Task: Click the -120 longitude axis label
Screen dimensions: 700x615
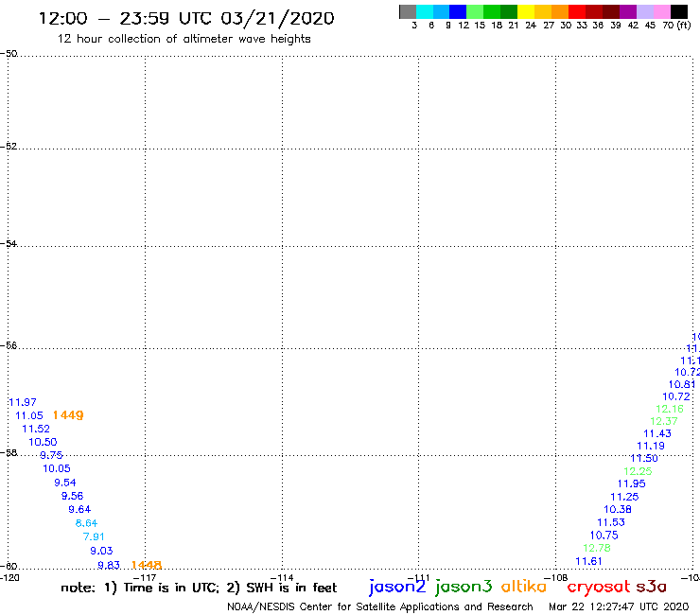Action: click(9, 577)
